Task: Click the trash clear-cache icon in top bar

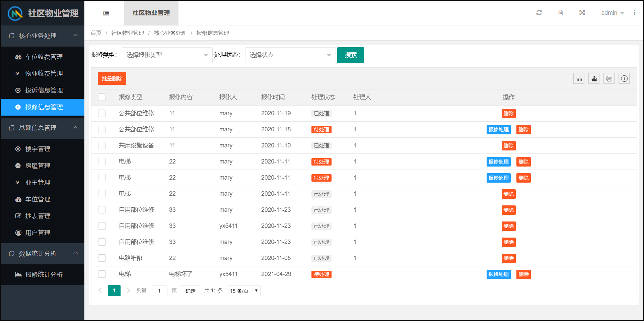Action: click(x=561, y=13)
